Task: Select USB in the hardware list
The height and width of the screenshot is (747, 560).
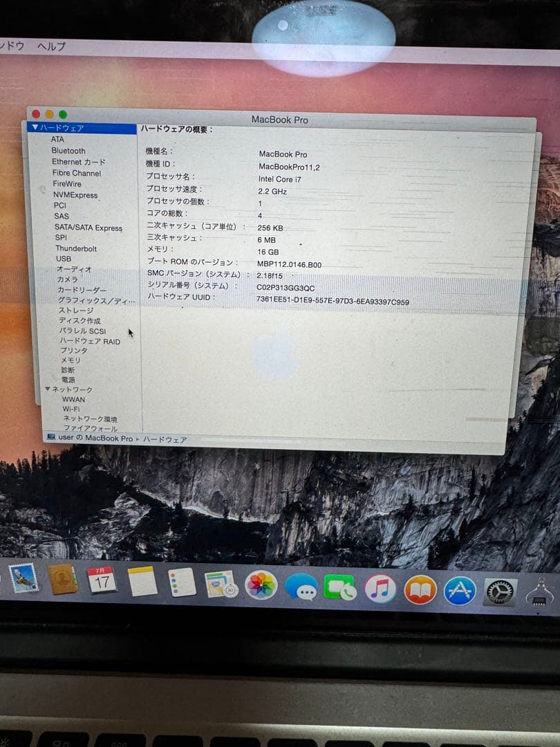Action: [x=64, y=259]
